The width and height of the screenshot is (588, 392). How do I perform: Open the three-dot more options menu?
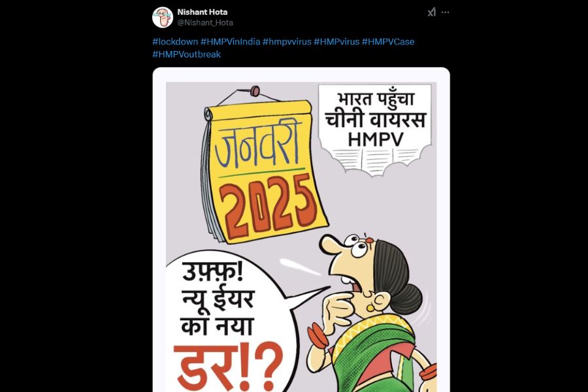click(445, 12)
